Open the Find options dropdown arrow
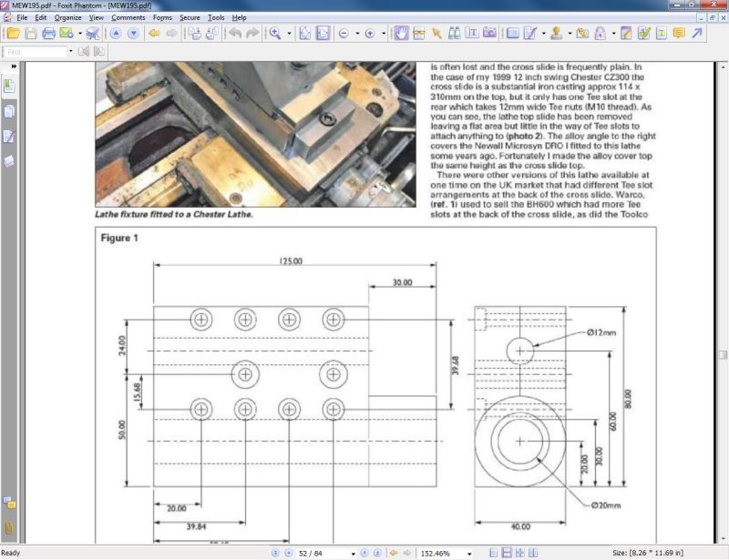 [x=71, y=52]
